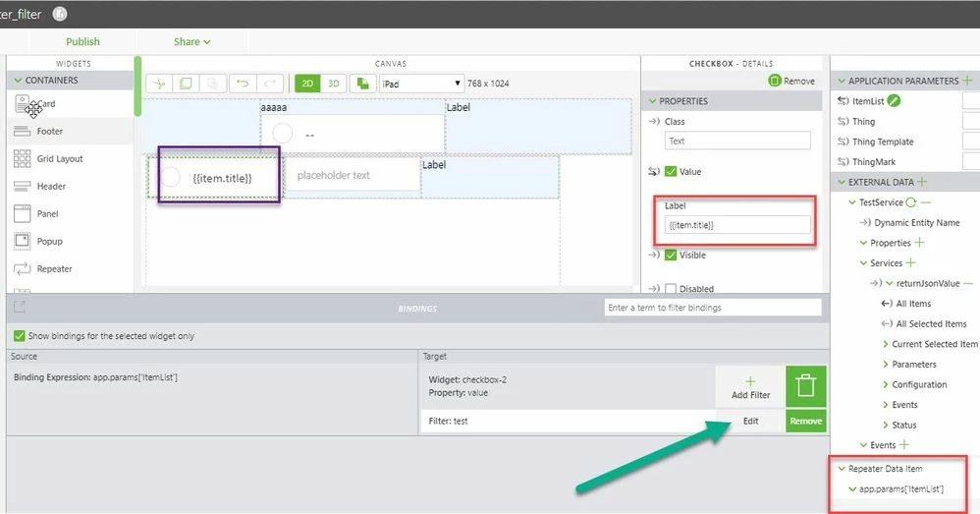Add a property under Properties with plus
The image size is (980, 514).
pyautogui.click(x=919, y=243)
